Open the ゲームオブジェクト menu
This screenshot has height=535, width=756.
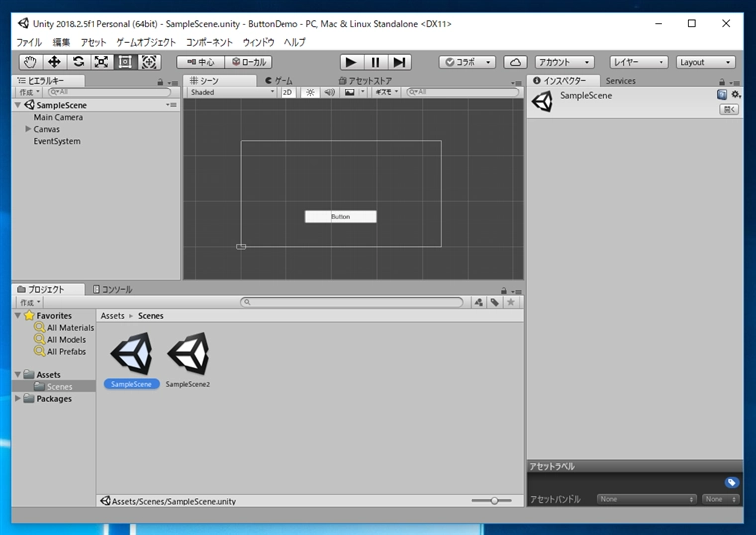click(x=145, y=42)
